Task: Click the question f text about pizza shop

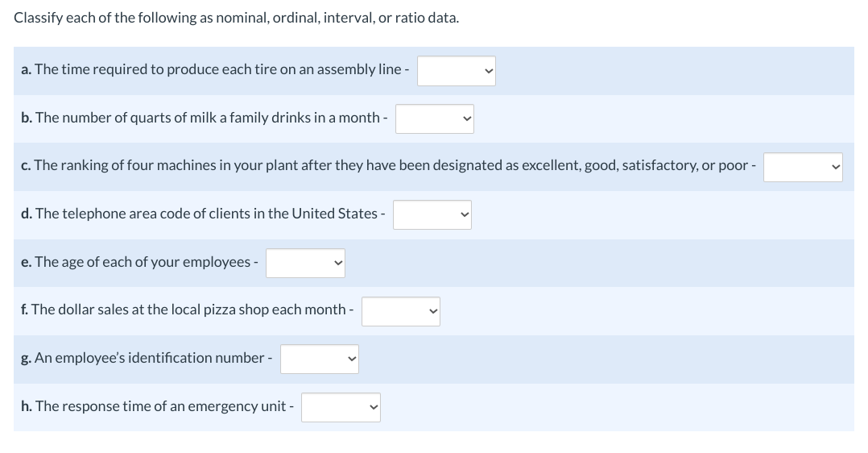Action: [187, 310]
